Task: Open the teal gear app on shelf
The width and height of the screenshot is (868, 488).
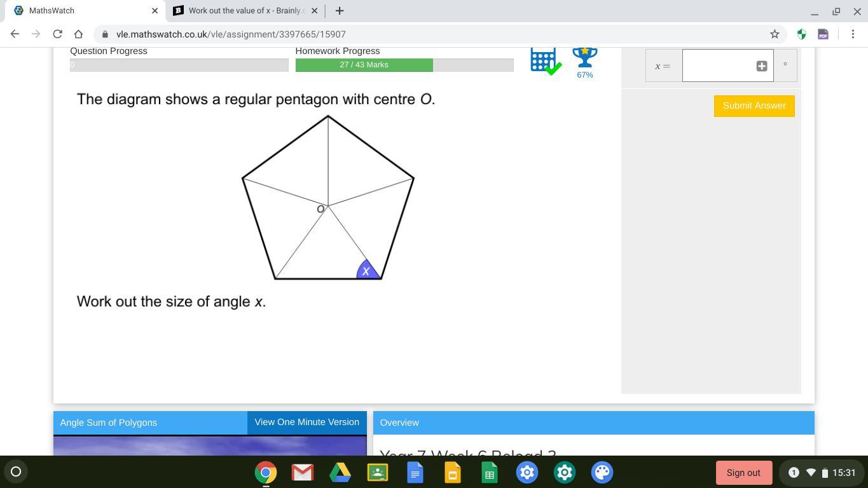Action: [565, 472]
